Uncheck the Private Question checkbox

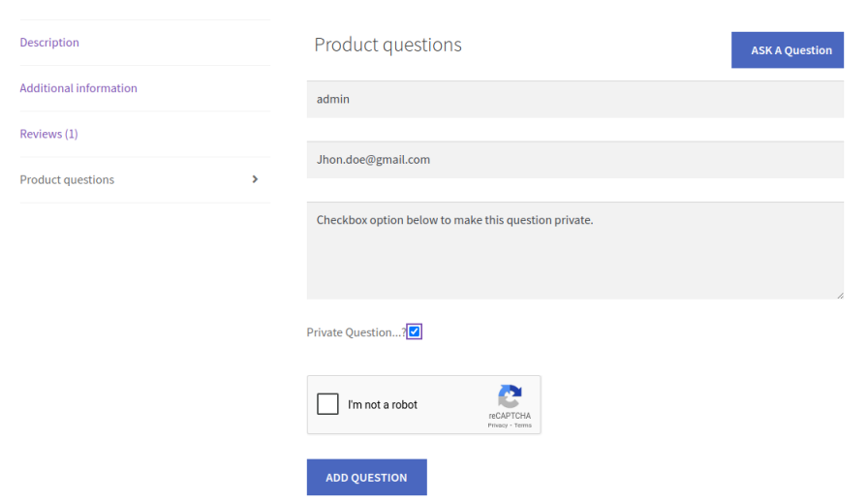[415, 332]
